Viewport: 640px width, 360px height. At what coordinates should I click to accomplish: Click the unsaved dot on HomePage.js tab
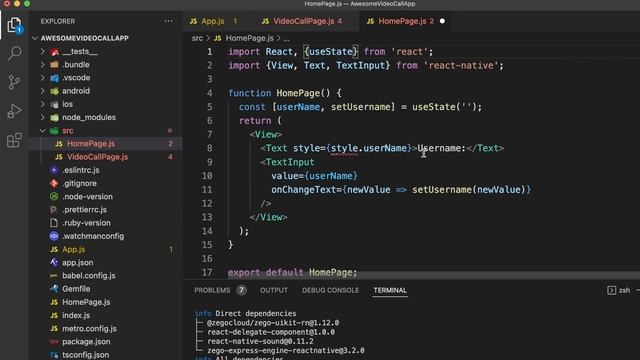pyautogui.click(x=442, y=21)
